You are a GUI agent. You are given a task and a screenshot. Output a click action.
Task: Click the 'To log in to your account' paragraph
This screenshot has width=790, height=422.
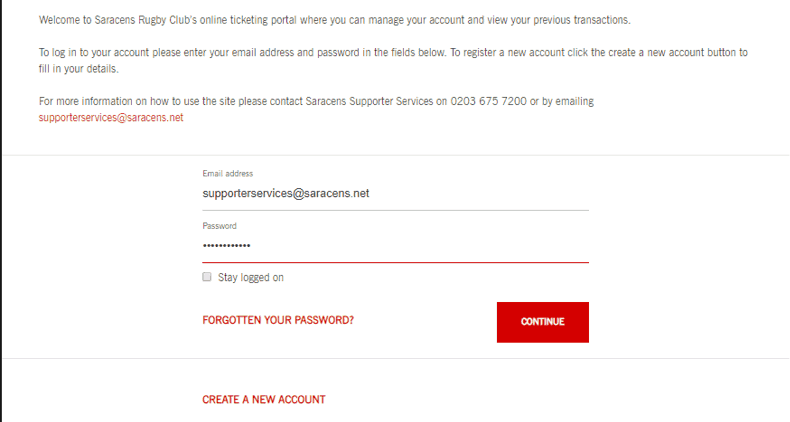click(x=393, y=60)
